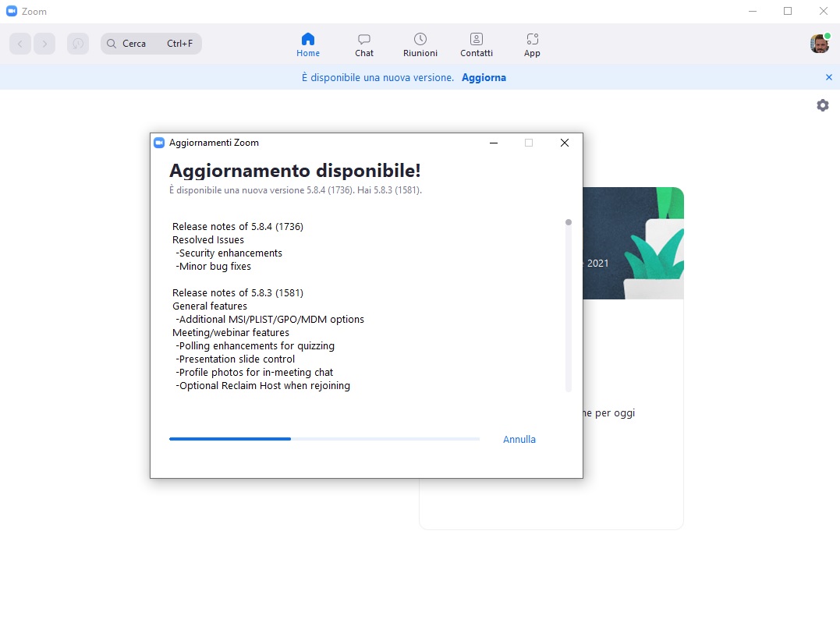
Task: Maximize the main Zoom window
Action: click(x=788, y=11)
